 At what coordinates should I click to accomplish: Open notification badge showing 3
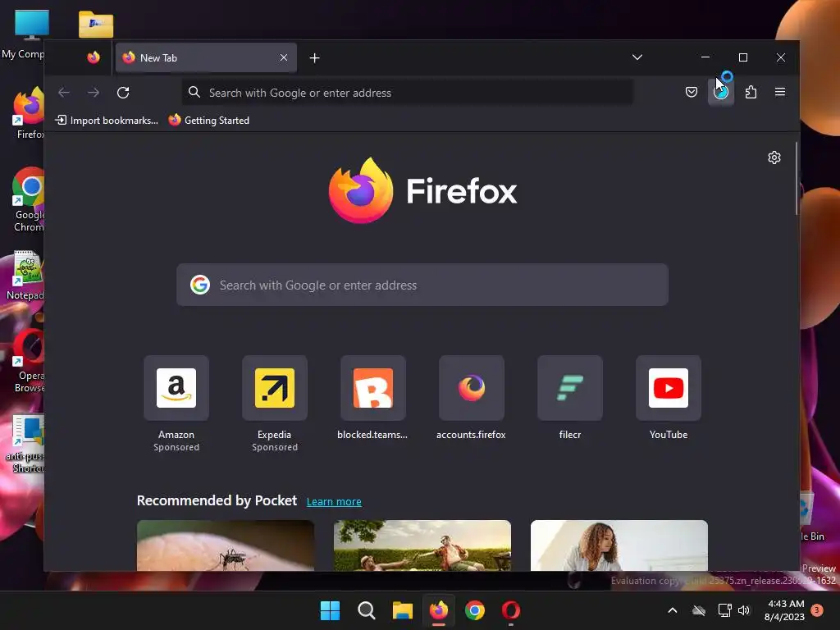tap(817, 610)
